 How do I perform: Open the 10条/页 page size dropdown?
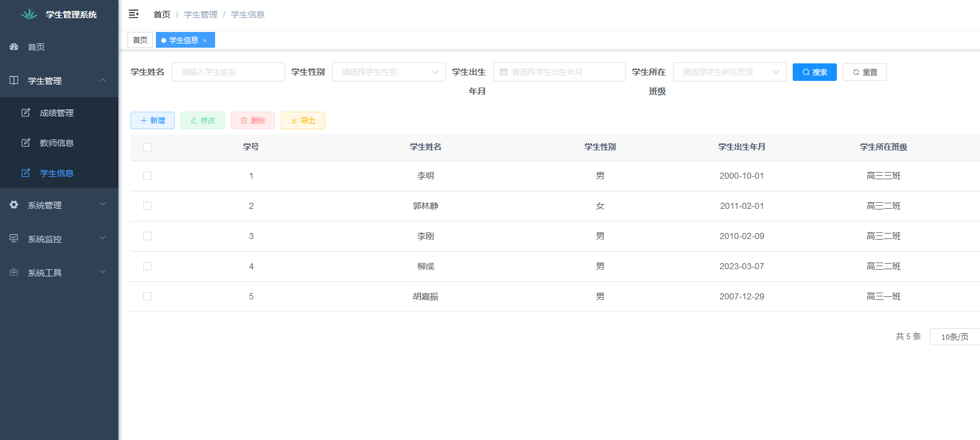[955, 337]
